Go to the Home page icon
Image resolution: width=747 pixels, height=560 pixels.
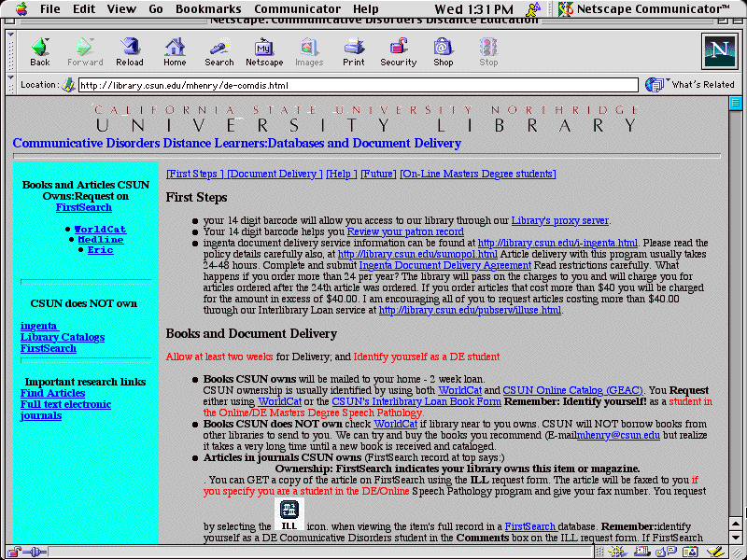click(175, 51)
